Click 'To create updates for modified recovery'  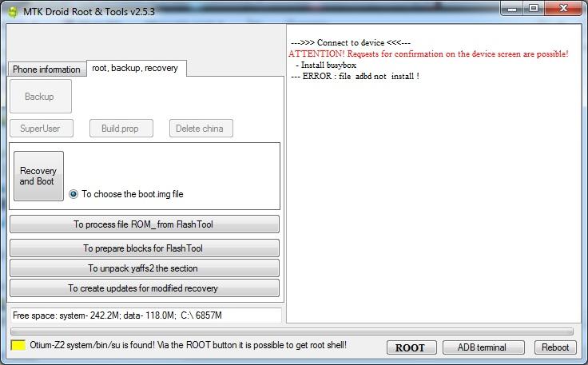pyautogui.click(x=145, y=288)
